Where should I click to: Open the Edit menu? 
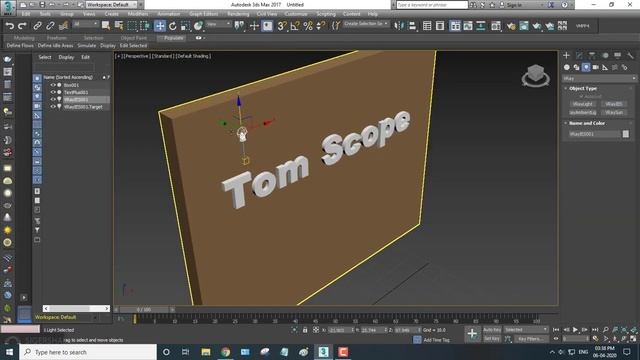(x=26, y=14)
